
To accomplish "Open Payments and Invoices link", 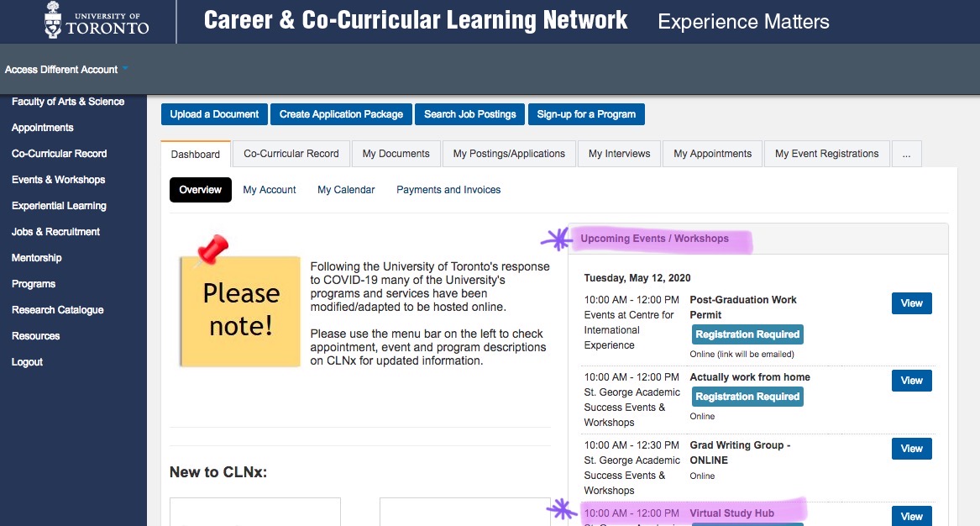I will click(x=448, y=190).
